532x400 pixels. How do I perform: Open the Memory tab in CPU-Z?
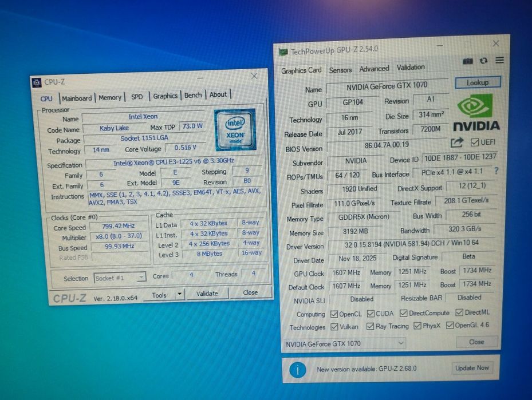[x=110, y=97]
